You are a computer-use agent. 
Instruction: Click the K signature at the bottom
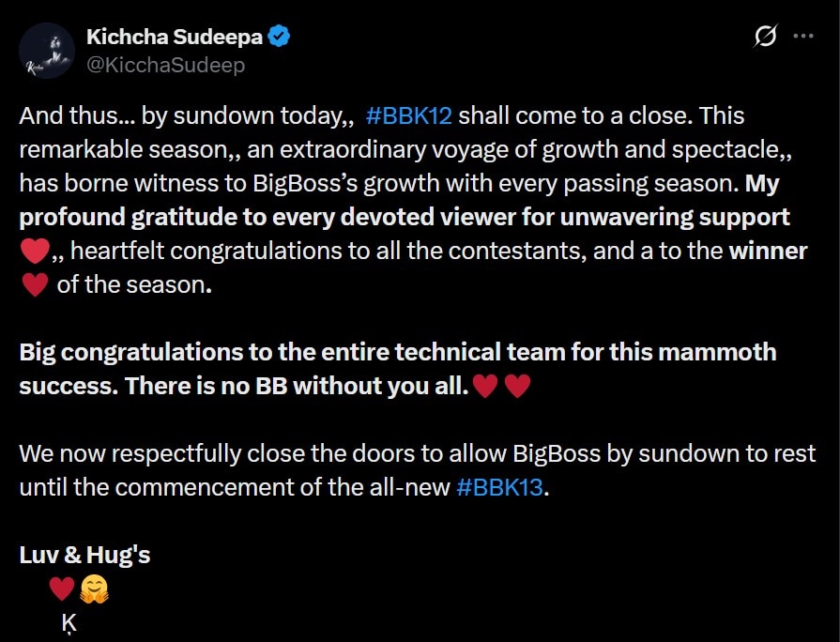coord(69,623)
